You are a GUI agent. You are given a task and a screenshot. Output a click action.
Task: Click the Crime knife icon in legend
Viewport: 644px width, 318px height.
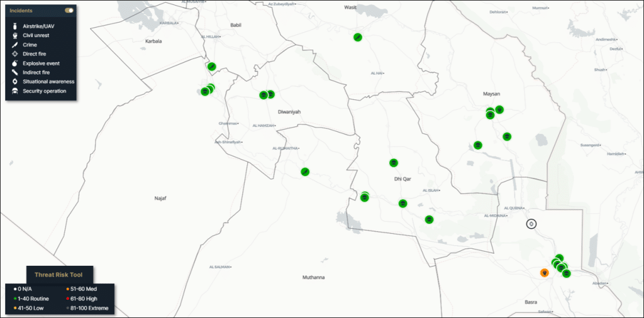(14, 45)
